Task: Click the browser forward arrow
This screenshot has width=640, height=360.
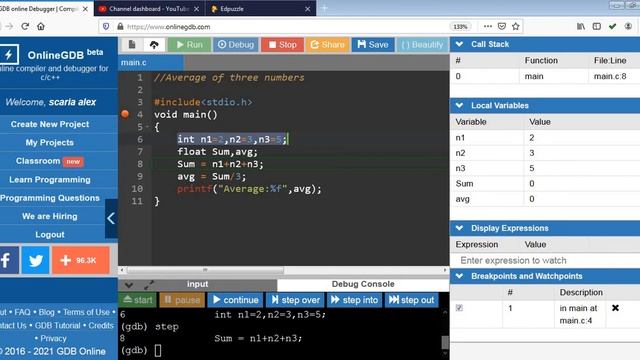Action: pos(9,27)
